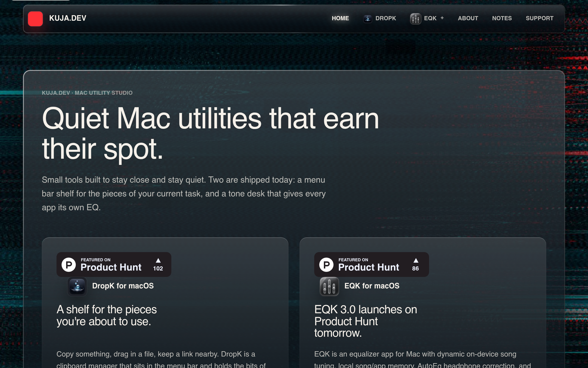Click 'A shelf for the pieces' heading
Screen dimensions: 588x368
click(x=107, y=315)
